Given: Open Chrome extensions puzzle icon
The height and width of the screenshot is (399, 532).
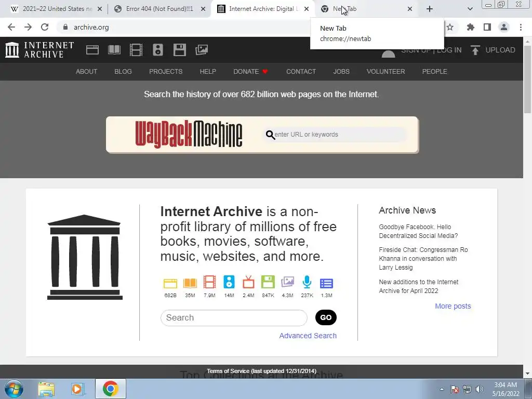Looking at the screenshot, I should point(470,27).
